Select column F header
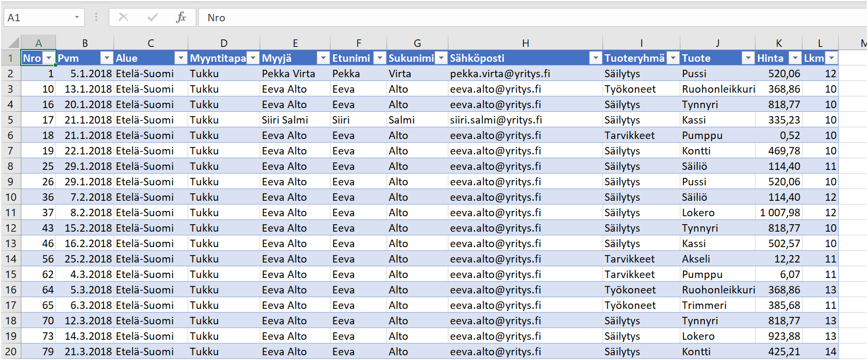This screenshot has height=360, width=868. point(359,43)
